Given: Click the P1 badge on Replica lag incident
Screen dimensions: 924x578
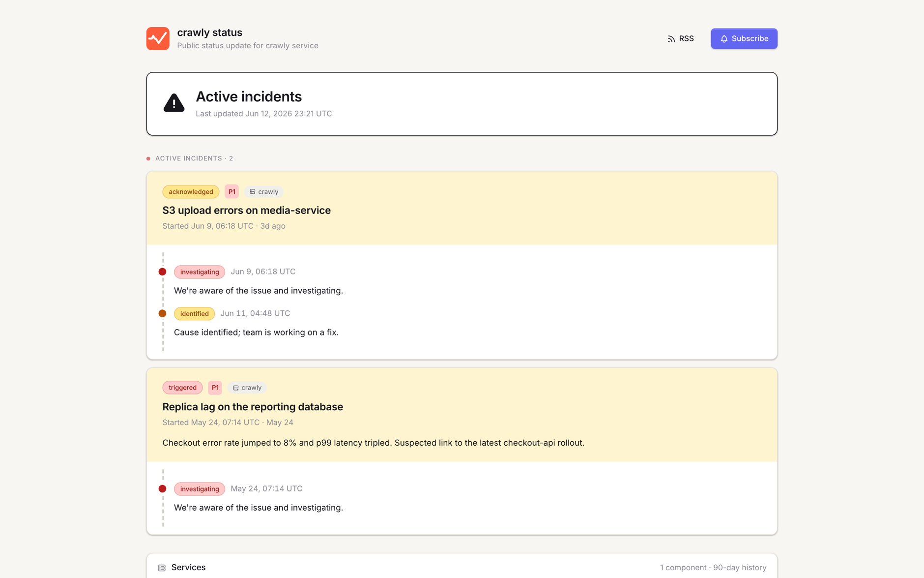Looking at the screenshot, I should point(215,388).
